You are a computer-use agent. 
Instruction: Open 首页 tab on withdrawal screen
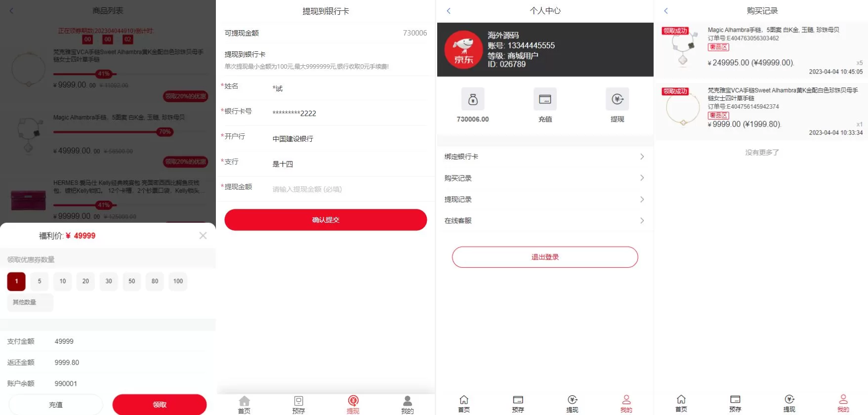tap(244, 405)
